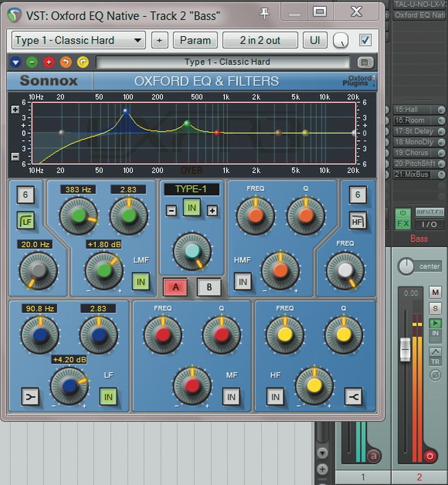Select the B settings slot
The width and height of the screenshot is (448, 485).
click(x=209, y=287)
